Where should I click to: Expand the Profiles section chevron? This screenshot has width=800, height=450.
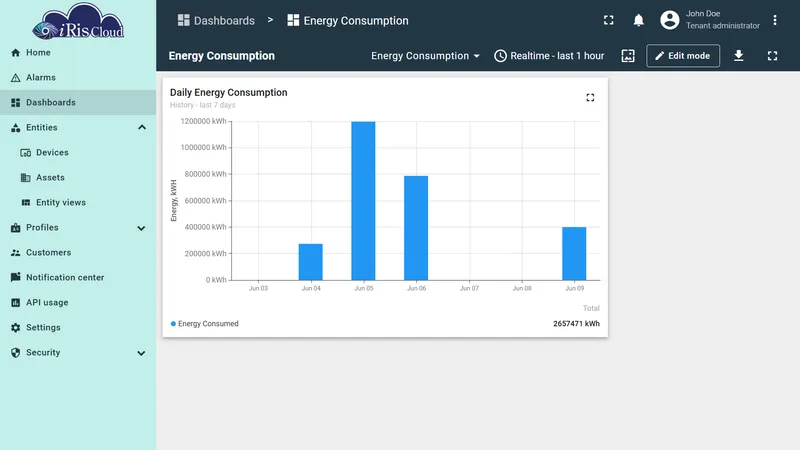[x=141, y=228]
